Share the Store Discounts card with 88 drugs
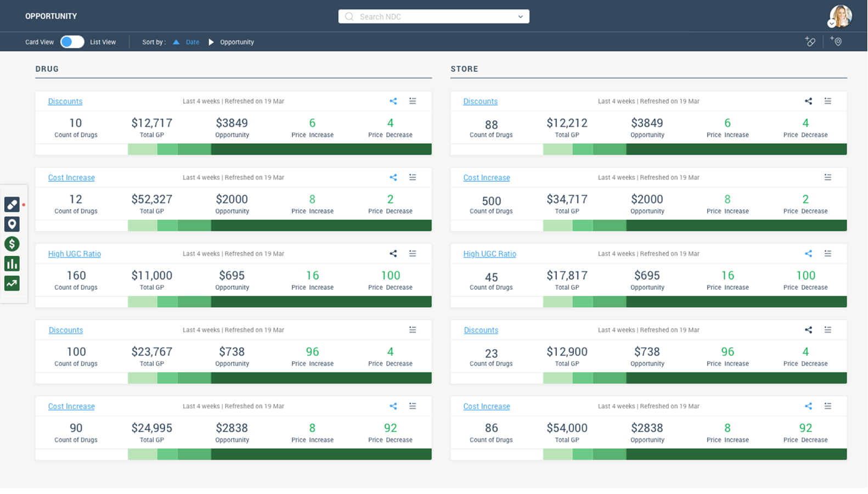868x494 pixels. click(x=808, y=101)
